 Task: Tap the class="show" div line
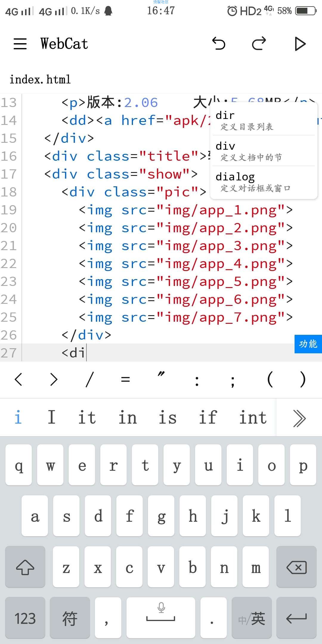(121, 174)
